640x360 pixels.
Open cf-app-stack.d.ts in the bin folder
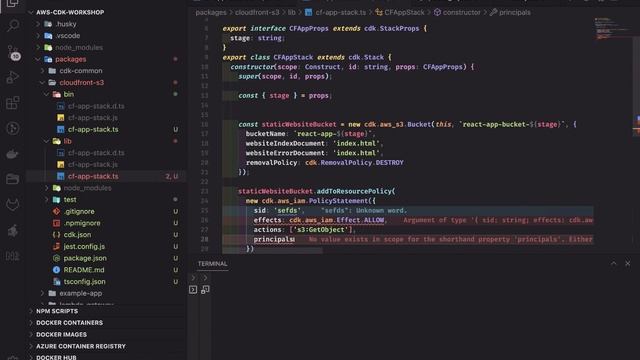[96, 106]
